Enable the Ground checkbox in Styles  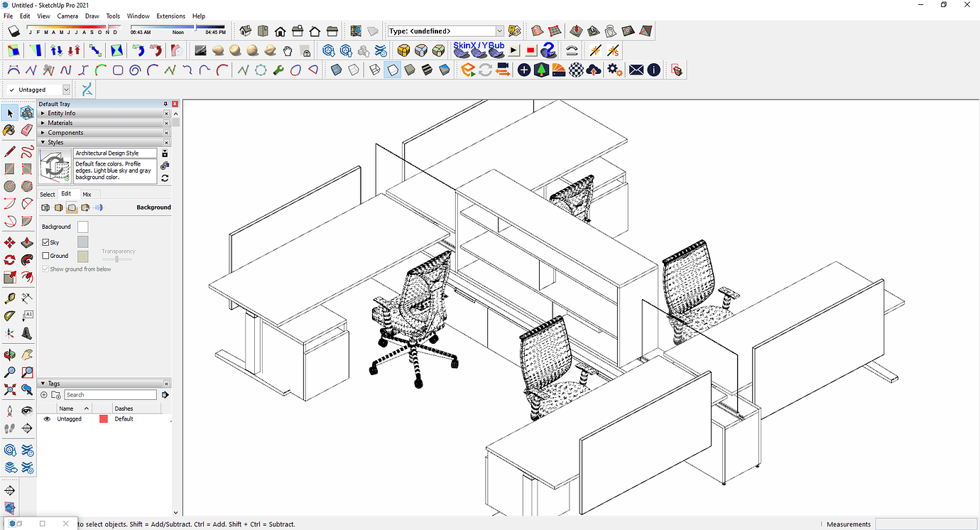[45, 256]
